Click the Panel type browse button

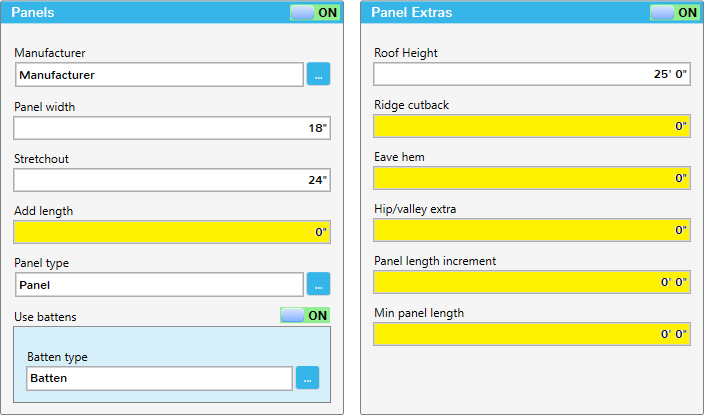318,284
